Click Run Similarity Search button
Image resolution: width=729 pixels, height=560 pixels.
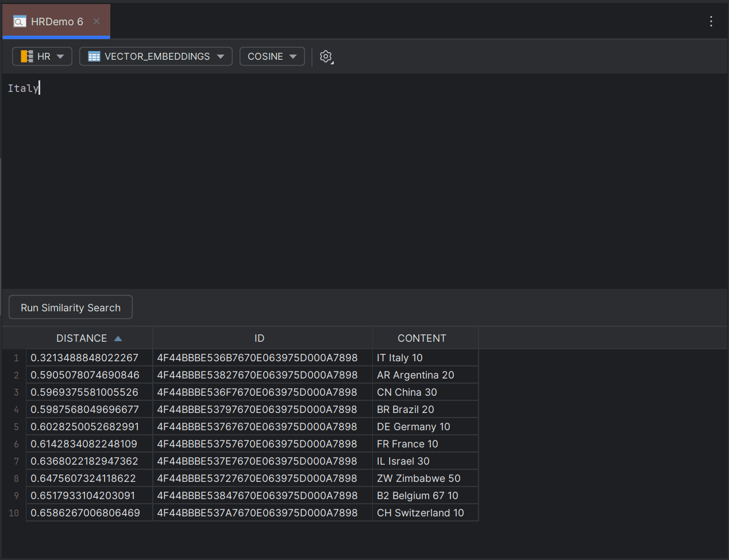[71, 307]
